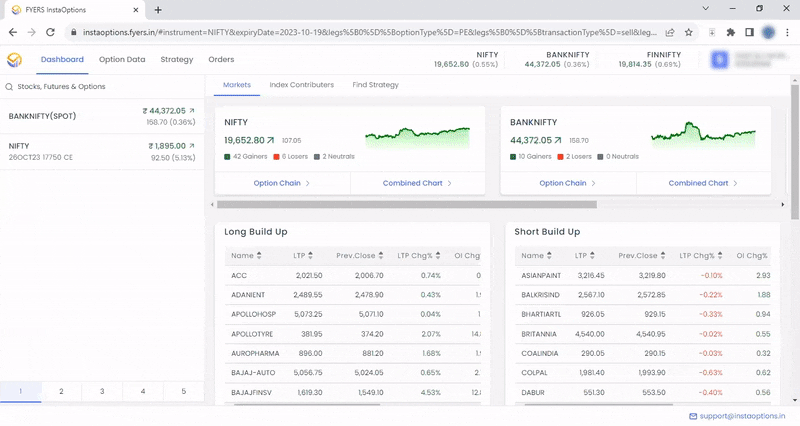Select the Markets sub-tab
Image resolution: width=800 pixels, height=426 pixels.
237,85
